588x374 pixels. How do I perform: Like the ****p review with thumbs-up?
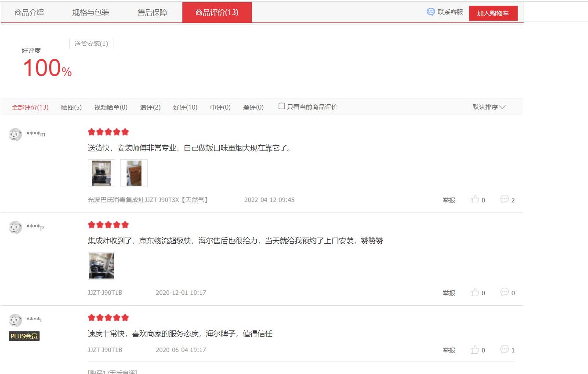coord(475,293)
